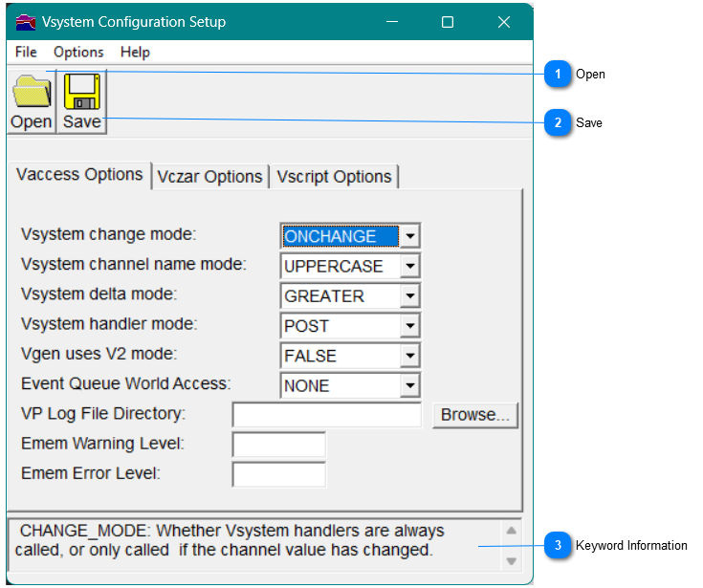Focus the Emem Warning Level input box

(x=278, y=445)
